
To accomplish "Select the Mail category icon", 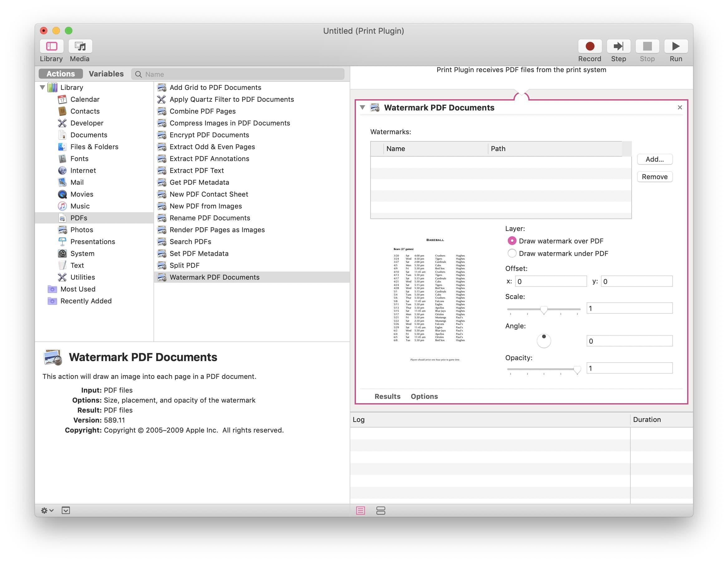I will tap(62, 183).
